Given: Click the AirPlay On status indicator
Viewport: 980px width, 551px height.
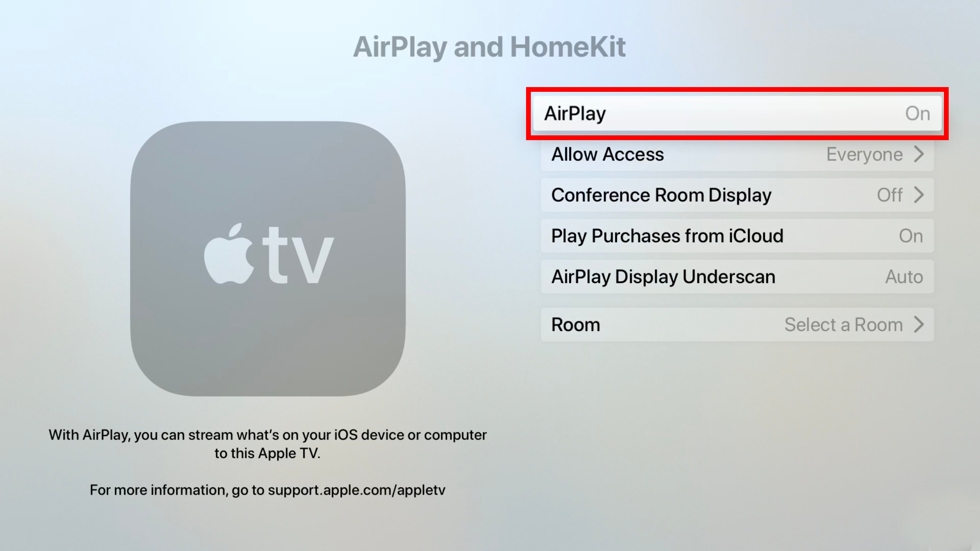Looking at the screenshot, I should [x=917, y=114].
